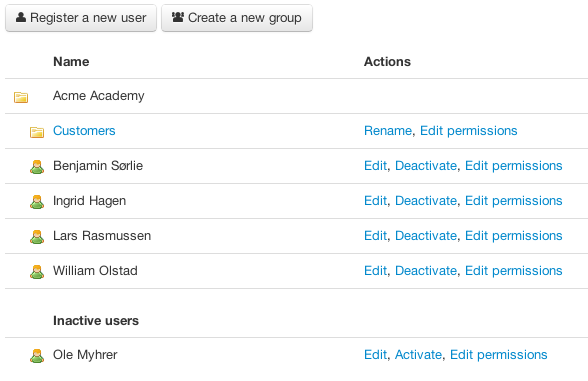Screen dimensions: 588x381
Task: Edit the user Benjamin Sørlie
Action: (x=375, y=165)
